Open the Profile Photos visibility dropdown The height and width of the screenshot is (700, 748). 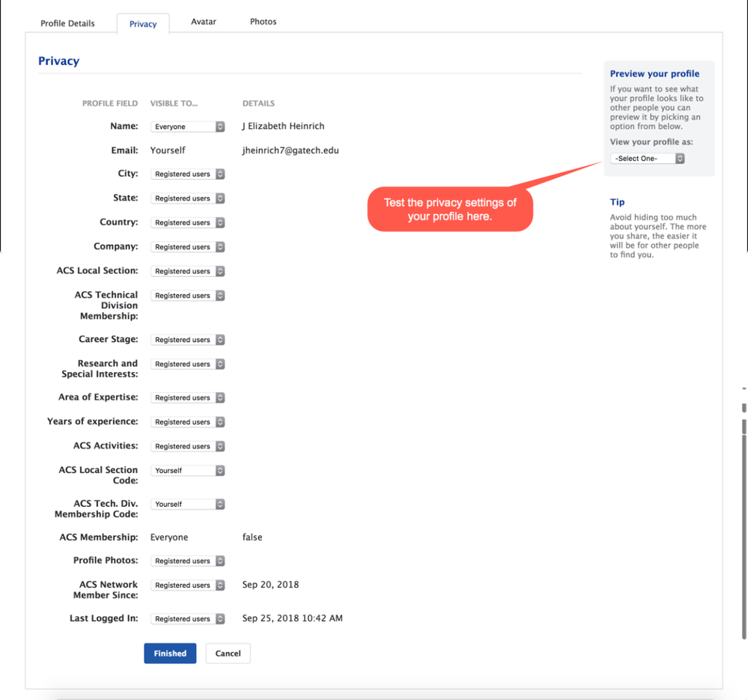(x=187, y=561)
